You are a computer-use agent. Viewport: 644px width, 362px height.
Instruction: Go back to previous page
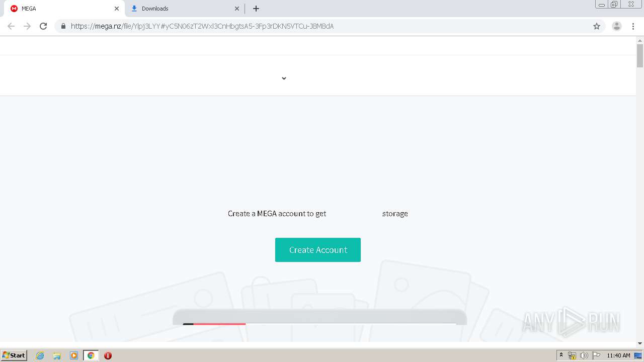(11, 26)
